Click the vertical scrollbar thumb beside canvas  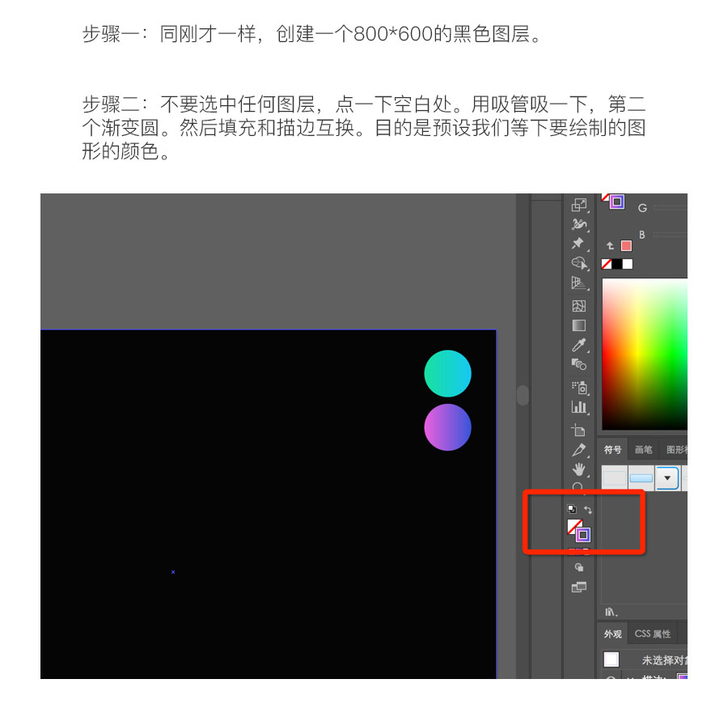pos(523,395)
